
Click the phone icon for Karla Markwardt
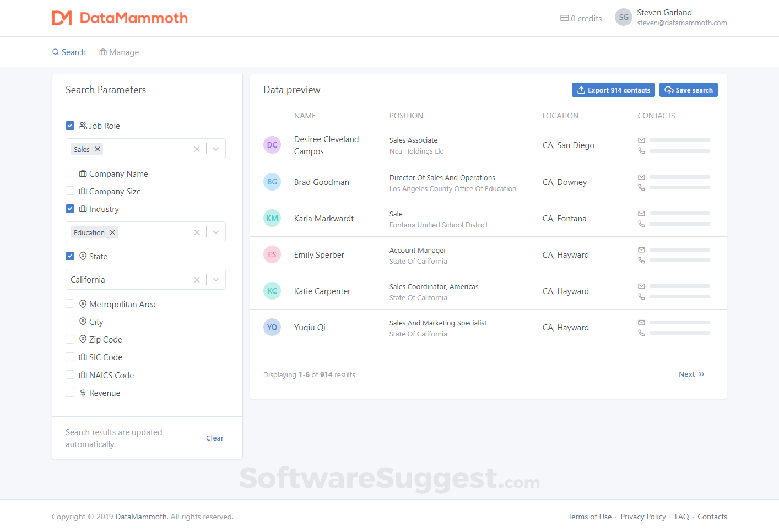[641, 224]
